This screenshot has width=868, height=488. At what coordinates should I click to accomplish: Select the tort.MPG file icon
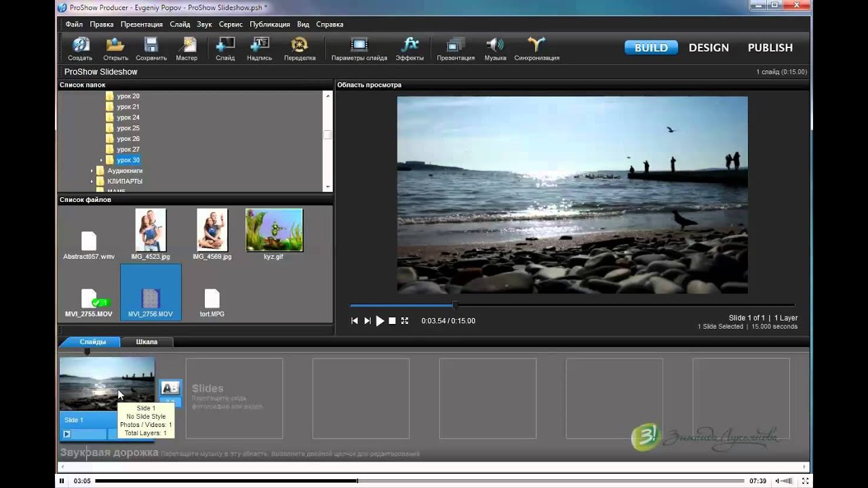point(212,299)
